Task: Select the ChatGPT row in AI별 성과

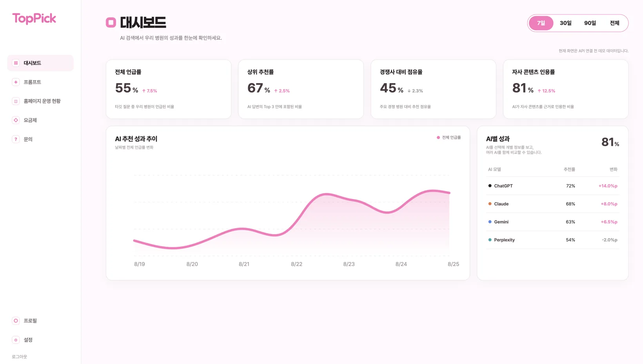Action: (x=552, y=186)
